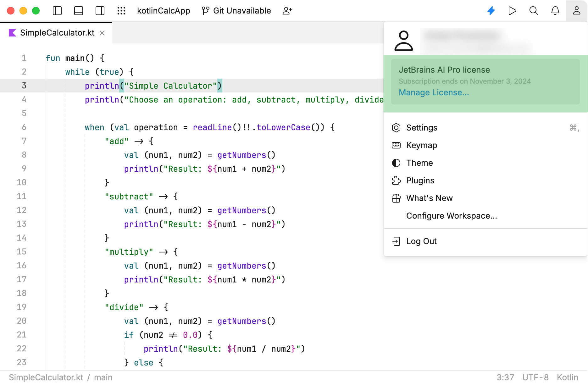588x385 pixels.
Task: Click the add collaborator icon
Action: coord(287,11)
